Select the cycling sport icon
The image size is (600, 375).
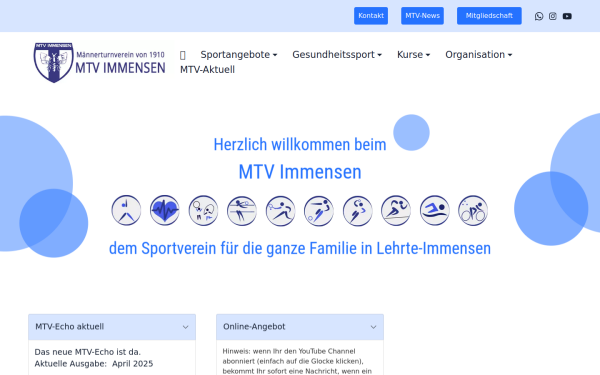[x=473, y=210]
